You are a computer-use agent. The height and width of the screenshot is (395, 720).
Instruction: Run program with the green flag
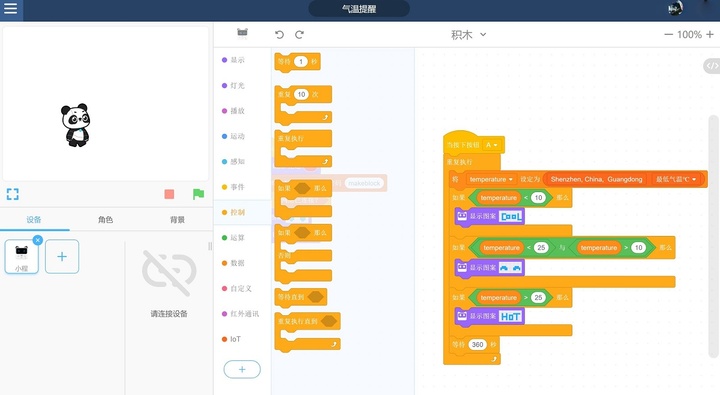pyautogui.click(x=198, y=194)
